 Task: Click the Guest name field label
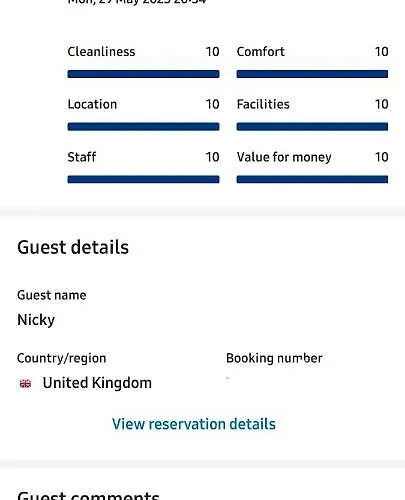pyautogui.click(x=52, y=295)
